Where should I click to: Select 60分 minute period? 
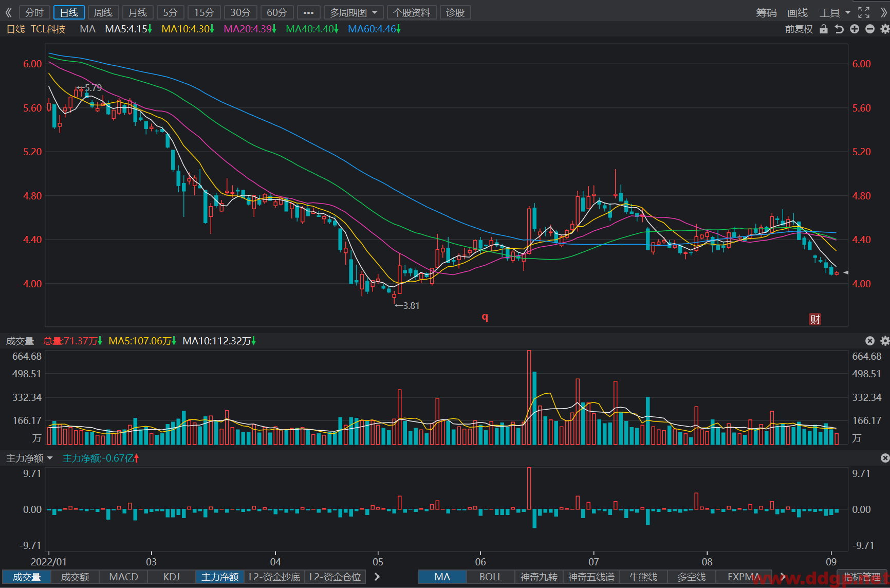tap(277, 12)
